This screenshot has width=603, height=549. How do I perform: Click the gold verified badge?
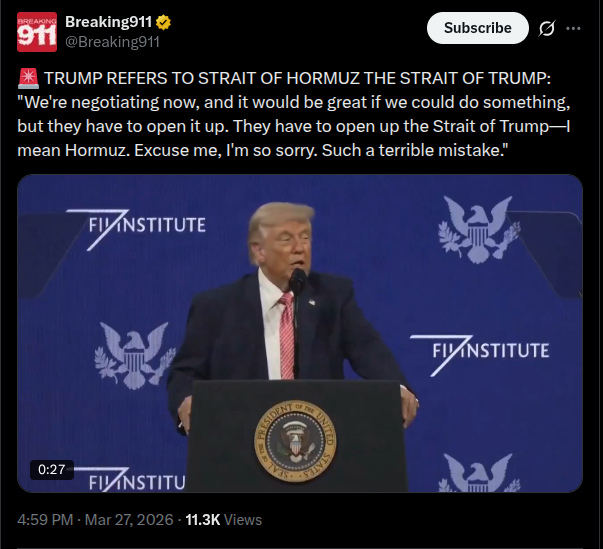[163, 22]
